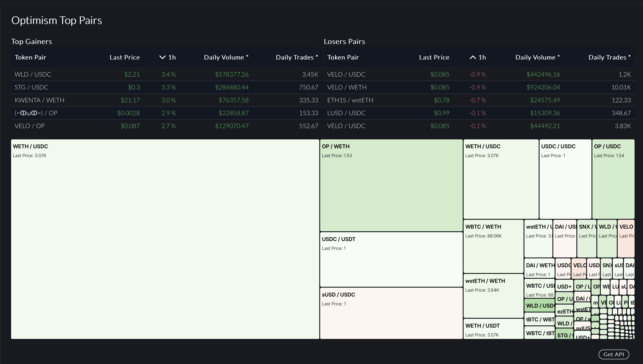Screen dimensions: 643x364
Task: Open the sUSD / USDC treemap tile
Action: click(391, 313)
